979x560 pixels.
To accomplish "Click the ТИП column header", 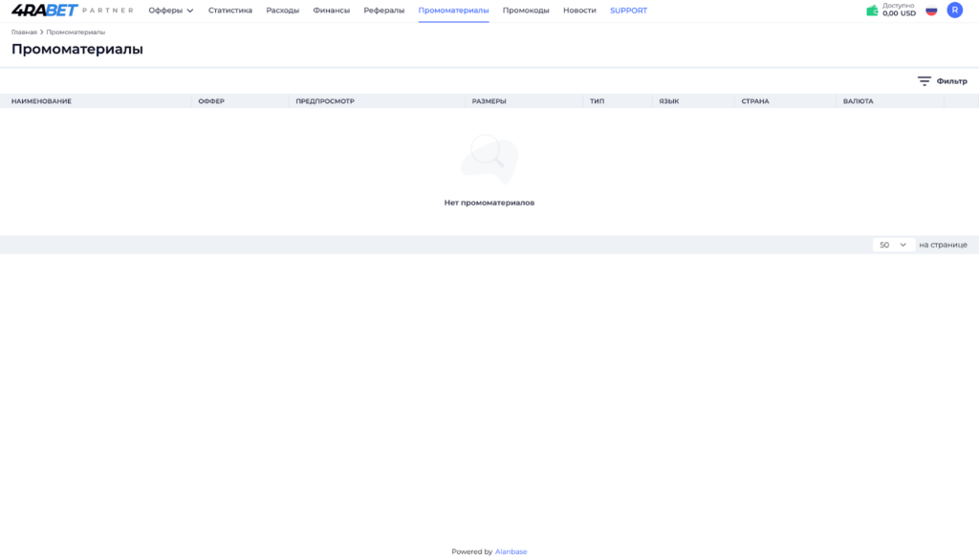I will click(597, 101).
